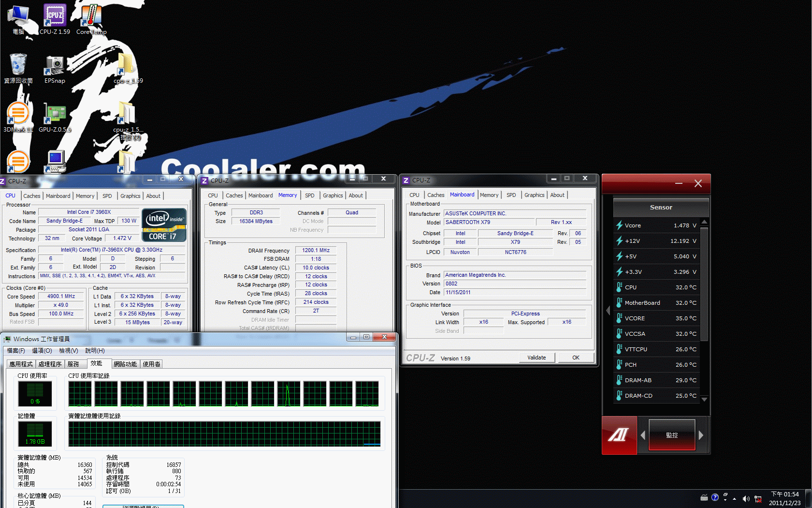Launch the Core Temp desktop icon
812x508 pixels.
click(91, 19)
